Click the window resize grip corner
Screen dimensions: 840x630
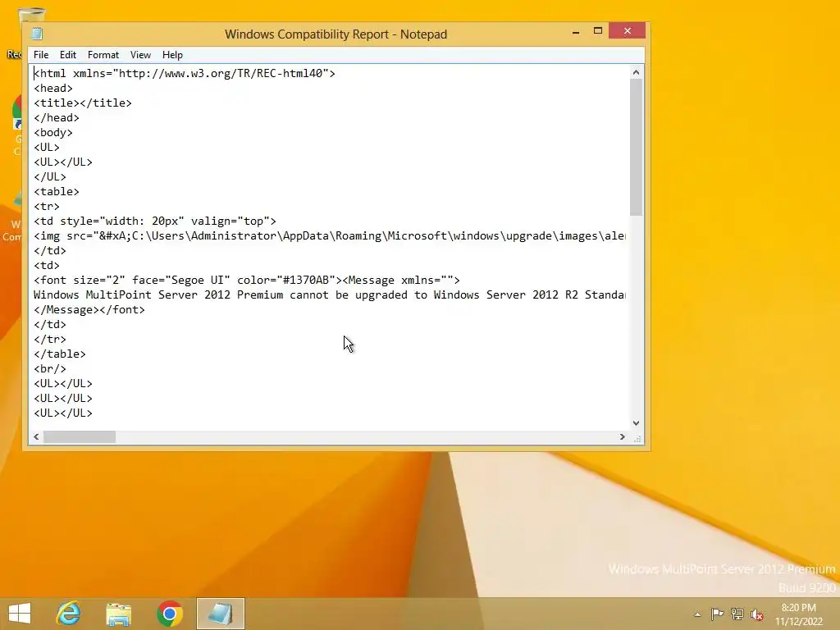[637, 438]
